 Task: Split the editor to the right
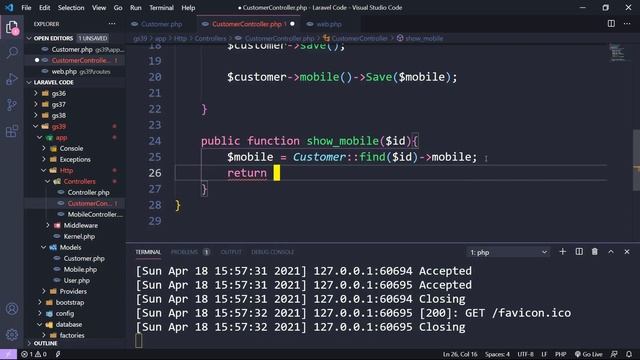point(611,24)
